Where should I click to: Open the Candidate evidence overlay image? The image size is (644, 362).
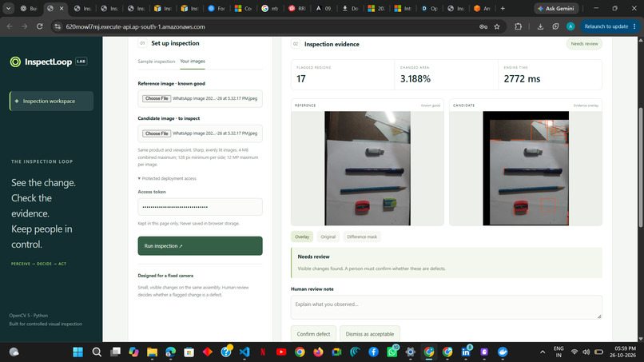(526, 168)
